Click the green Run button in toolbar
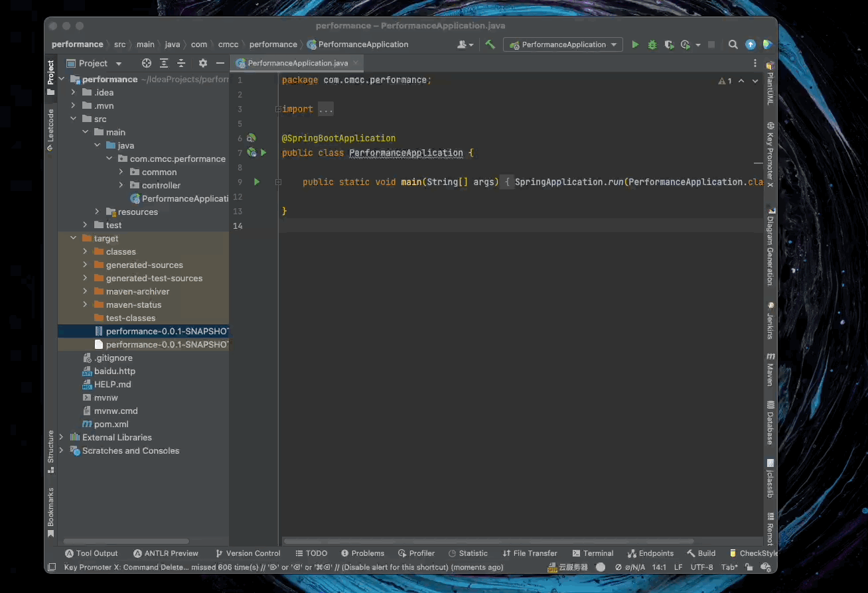This screenshot has height=593, width=868. 635,44
